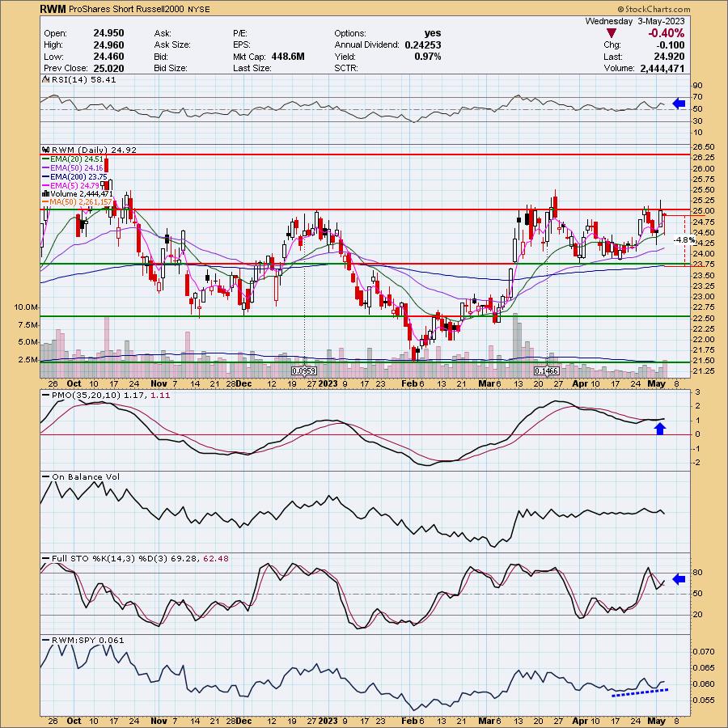Select the Prev Close value 25.020

click(x=108, y=68)
